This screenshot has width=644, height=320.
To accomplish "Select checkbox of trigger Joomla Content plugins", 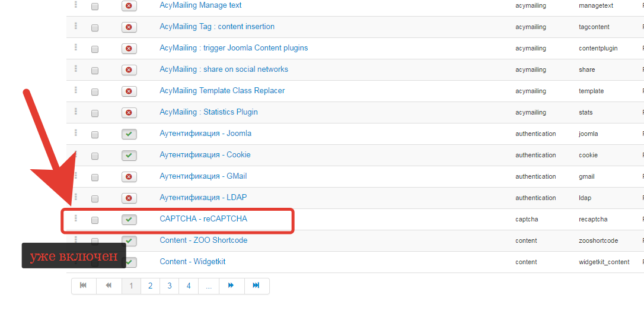I will (x=95, y=49).
